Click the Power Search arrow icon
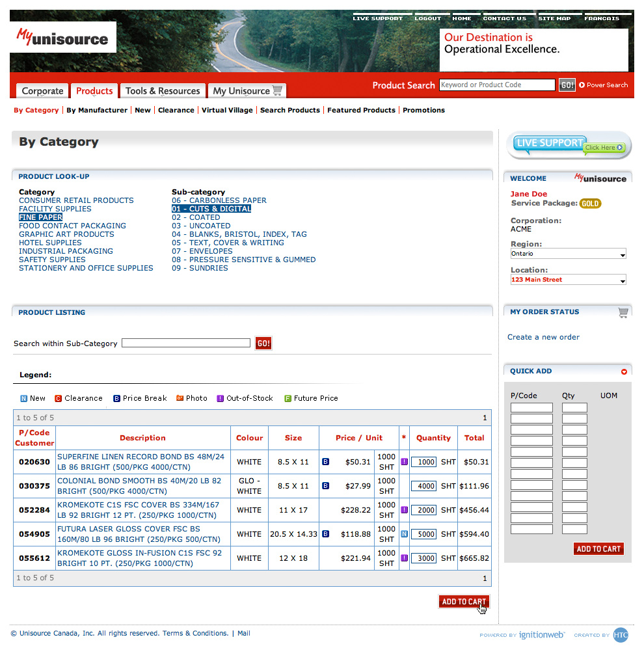This screenshot has height=646, width=644. (x=582, y=85)
